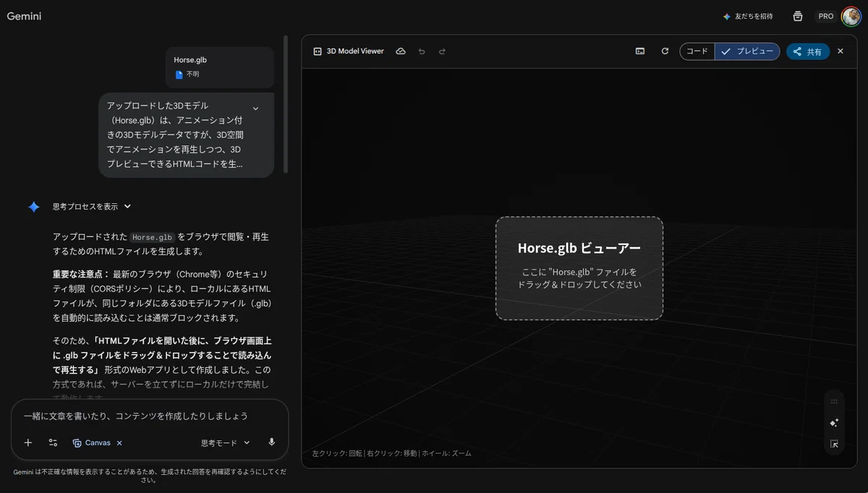Click the inline Horse.glb code text
The image size is (868, 493).
click(153, 237)
